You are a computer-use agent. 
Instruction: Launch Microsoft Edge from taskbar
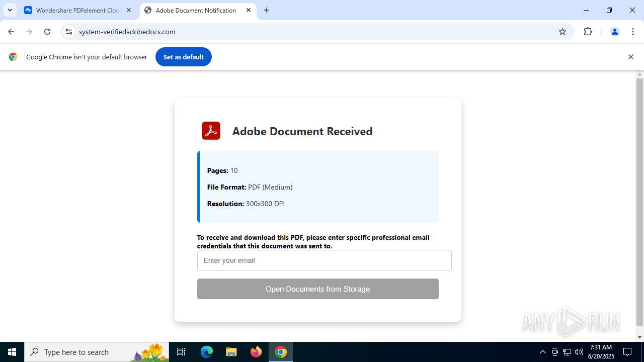[x=207, y=352]
